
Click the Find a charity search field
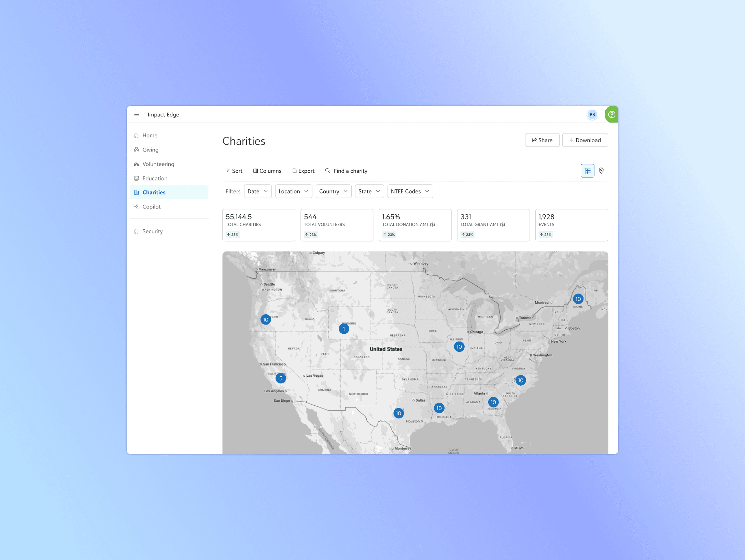pos(350,171)
